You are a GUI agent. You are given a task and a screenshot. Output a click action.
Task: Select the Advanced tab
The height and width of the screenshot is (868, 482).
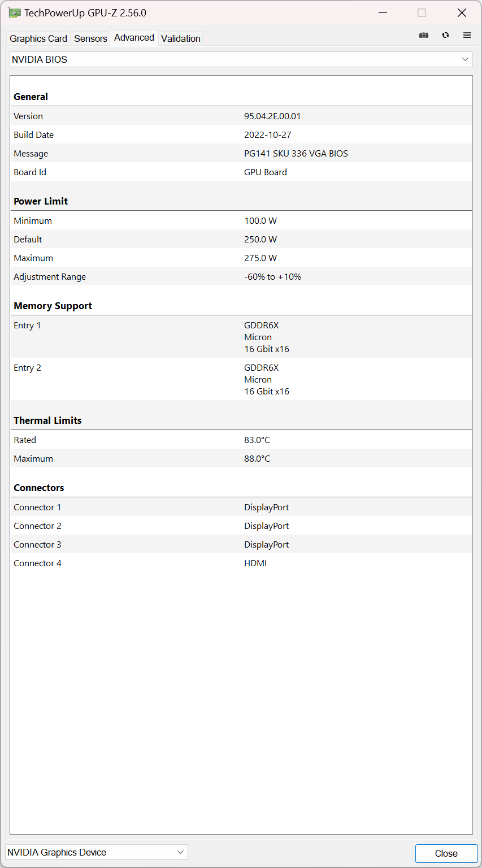134,37
